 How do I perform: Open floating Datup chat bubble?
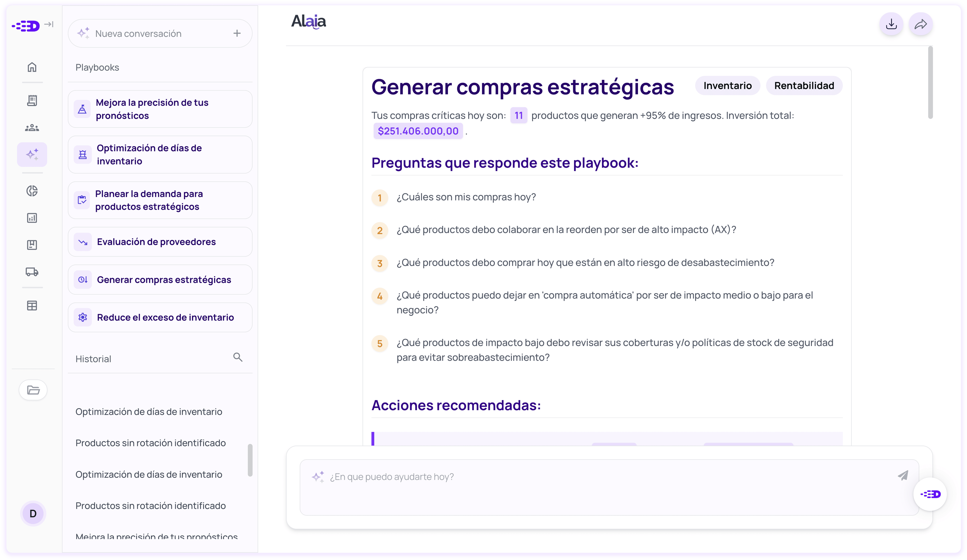tap(930, 494)
